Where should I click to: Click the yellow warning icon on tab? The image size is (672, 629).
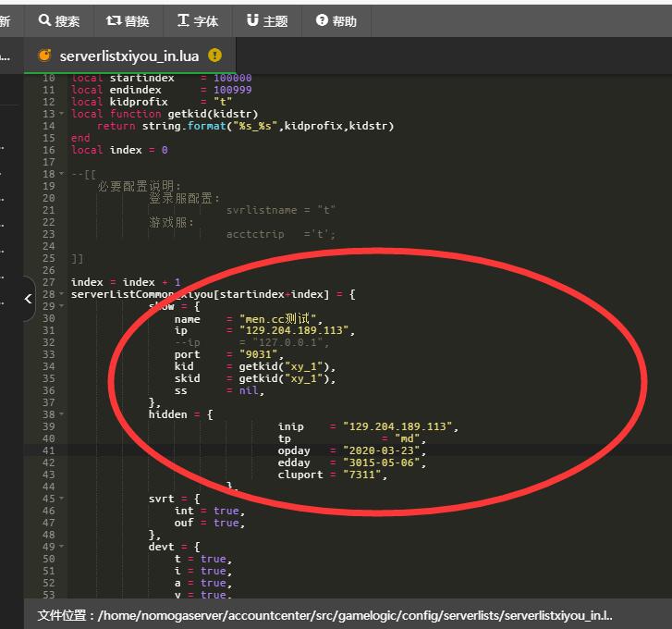[214, 55]
